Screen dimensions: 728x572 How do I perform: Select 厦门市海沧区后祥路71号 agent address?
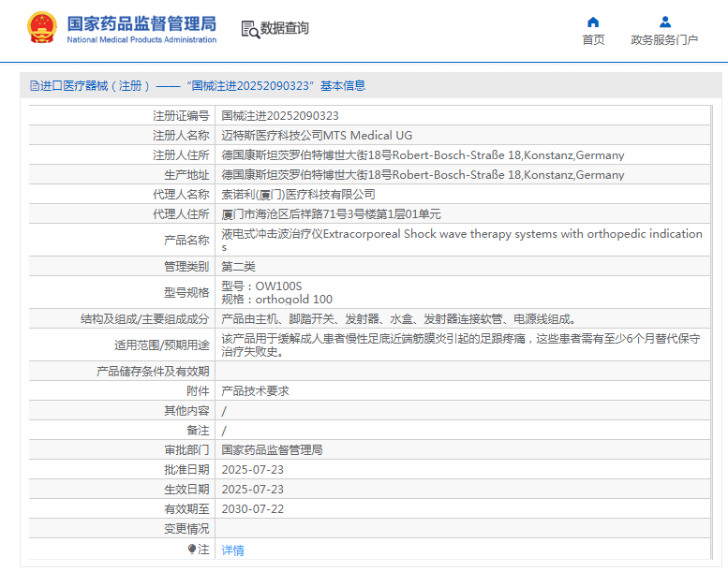coord(331,213)
